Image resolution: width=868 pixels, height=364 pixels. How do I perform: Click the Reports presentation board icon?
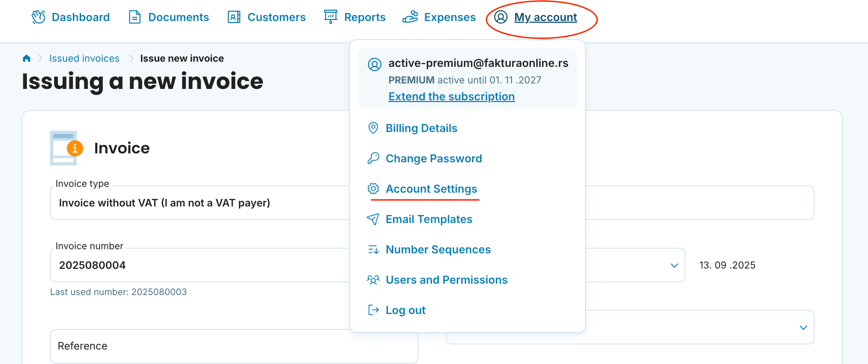pos(331,17)
